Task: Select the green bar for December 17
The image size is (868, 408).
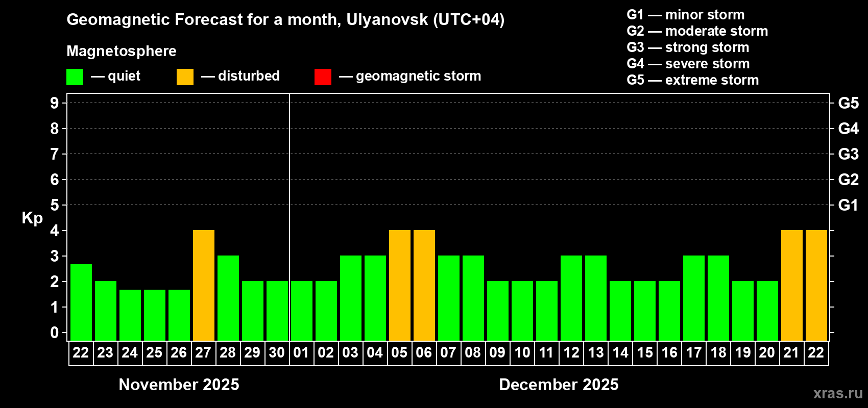Action: click(x=694, y=298)
